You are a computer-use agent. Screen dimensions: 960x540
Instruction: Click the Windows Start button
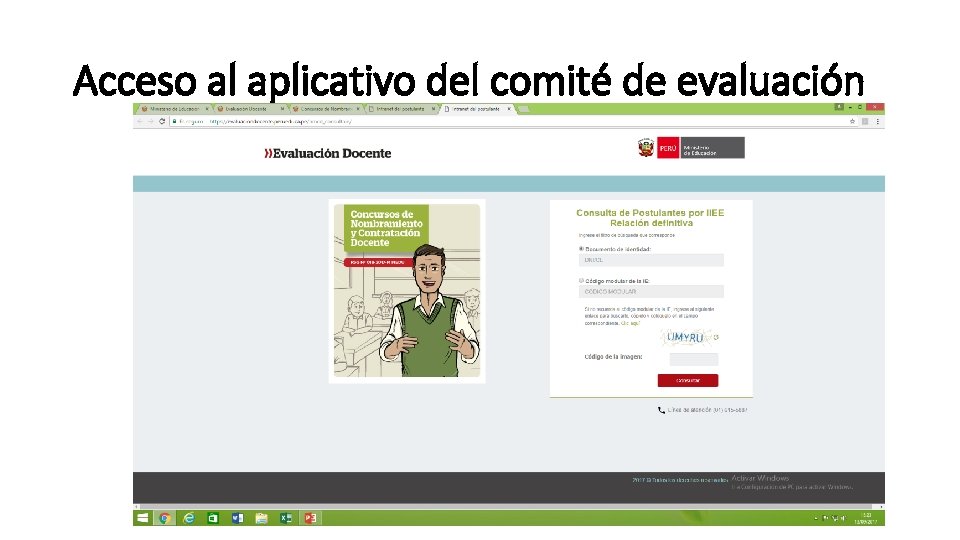click(x=142, y=518)
